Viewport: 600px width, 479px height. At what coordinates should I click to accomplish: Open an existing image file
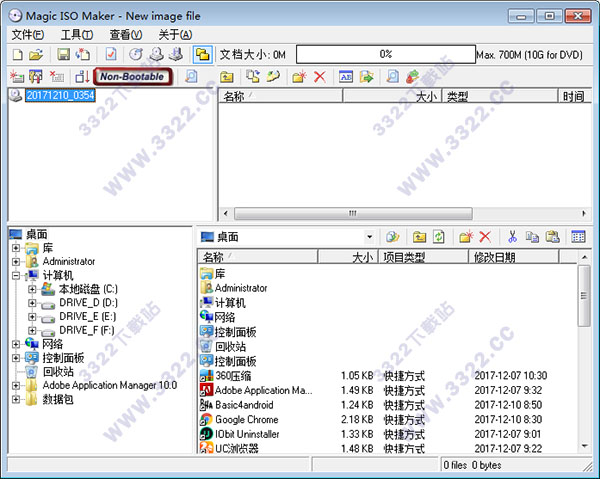[x=36, y=55]
